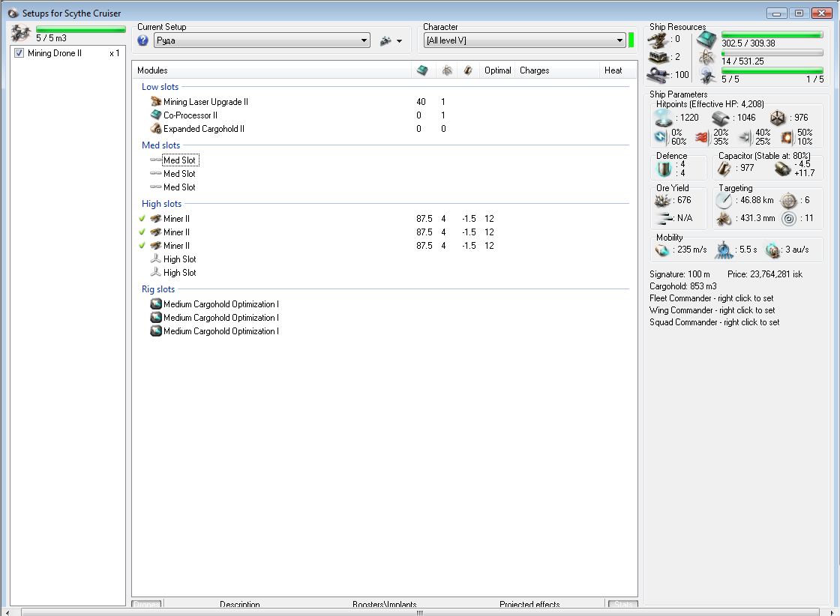Click the Low slots section header
Viewport: 840px width, 616px height.
coord(160,87)
